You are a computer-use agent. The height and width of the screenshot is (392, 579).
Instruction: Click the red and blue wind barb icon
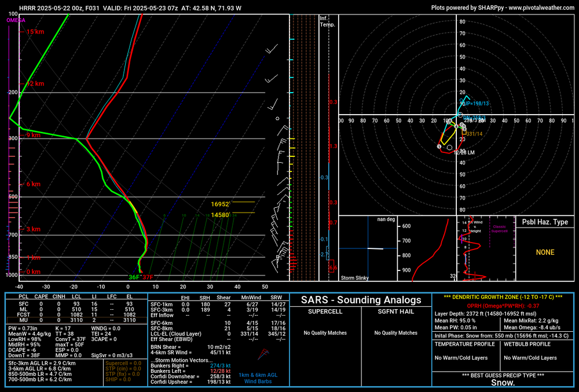pos(263,354)
